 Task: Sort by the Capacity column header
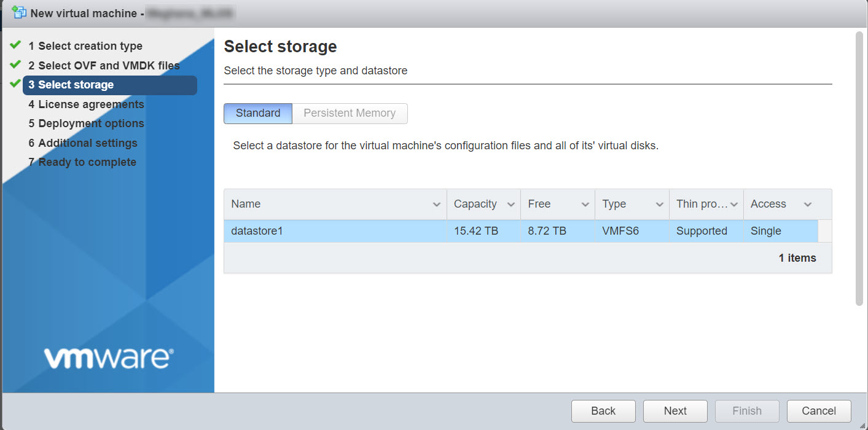[475, 204]
